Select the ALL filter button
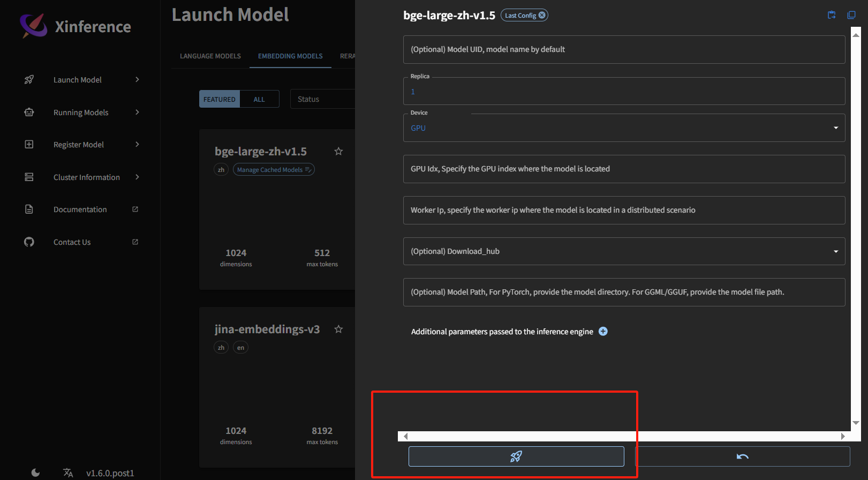 pyautogui.click(x=259, y=99)
